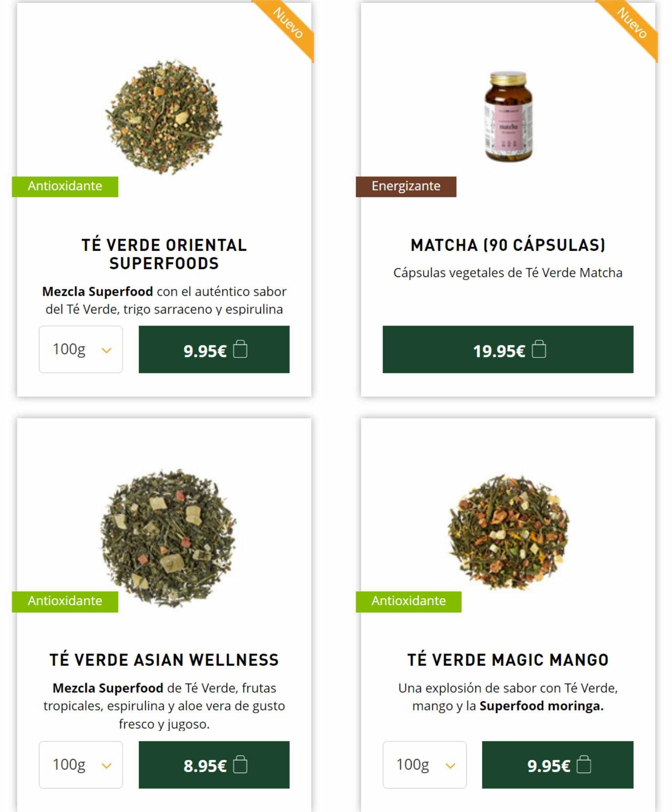Add Oriental Superfoods for 9.95€ to cart
Screen dimensions: 672x812
click(214, 349)
